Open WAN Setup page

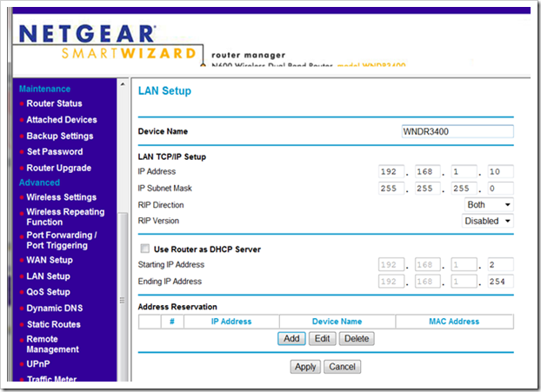point(50,260)
